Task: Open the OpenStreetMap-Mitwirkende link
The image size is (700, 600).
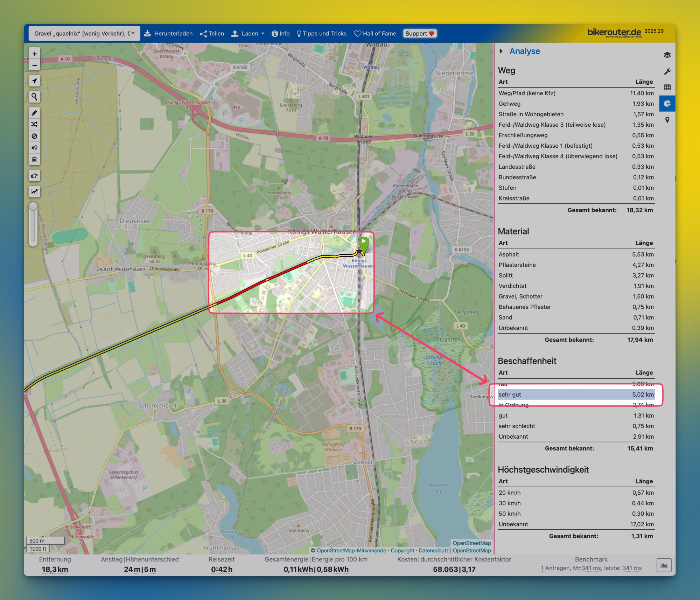Action: pyautogui.click(x=351, y=550)
